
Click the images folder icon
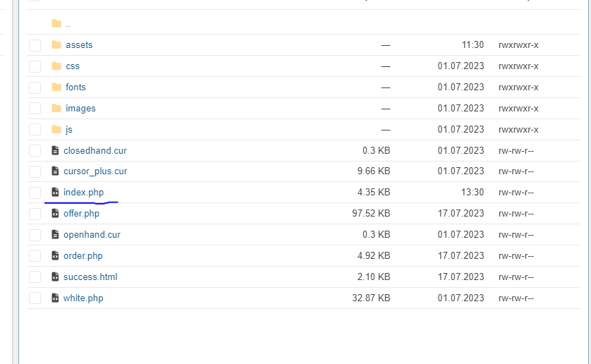pyautogui.click(x=56, y=108)
